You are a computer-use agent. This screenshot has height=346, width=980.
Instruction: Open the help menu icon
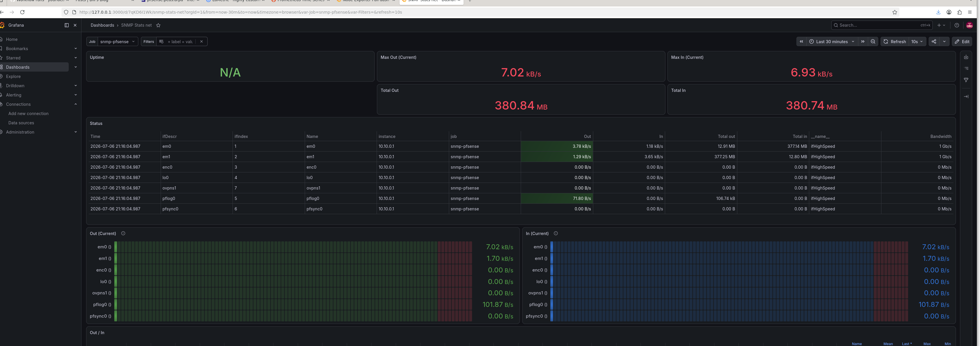(x=957, y=25)
